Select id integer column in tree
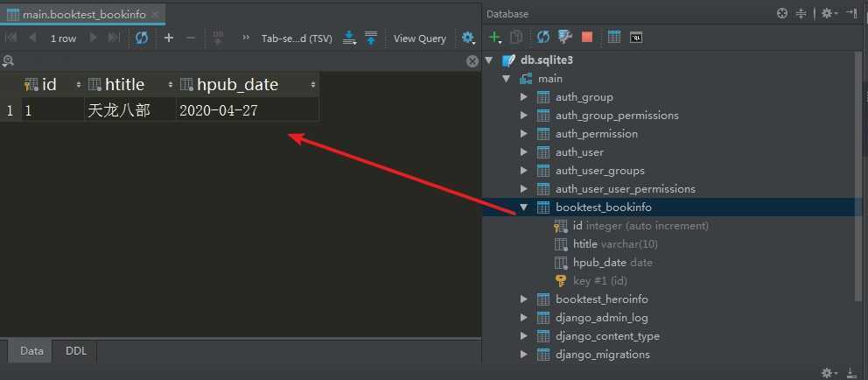Screen dimensions: 868x380 (x=631, y=225)
